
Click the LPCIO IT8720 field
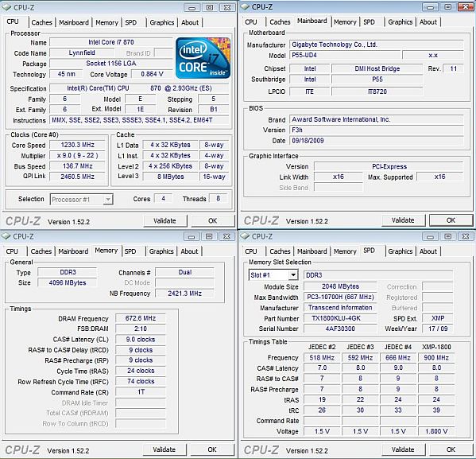pyautogui.click(x=377, y=91)
